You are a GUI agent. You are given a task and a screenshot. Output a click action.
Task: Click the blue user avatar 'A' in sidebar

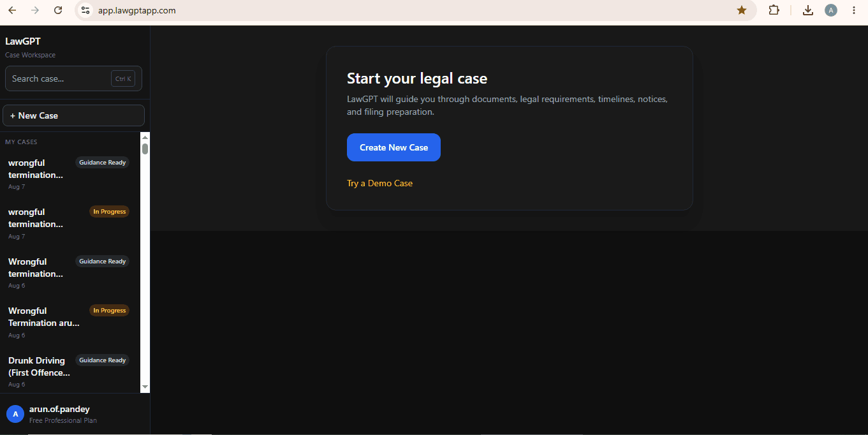(15, 414)
